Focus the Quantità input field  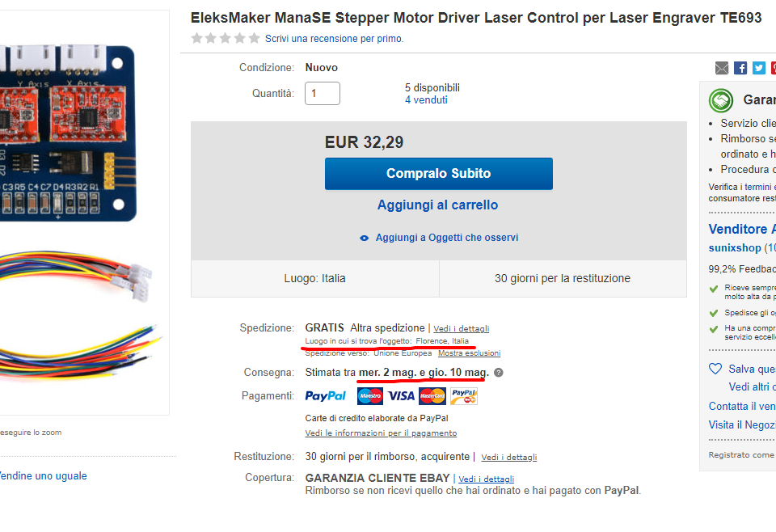pyautogui.click(x=323, y=94)
